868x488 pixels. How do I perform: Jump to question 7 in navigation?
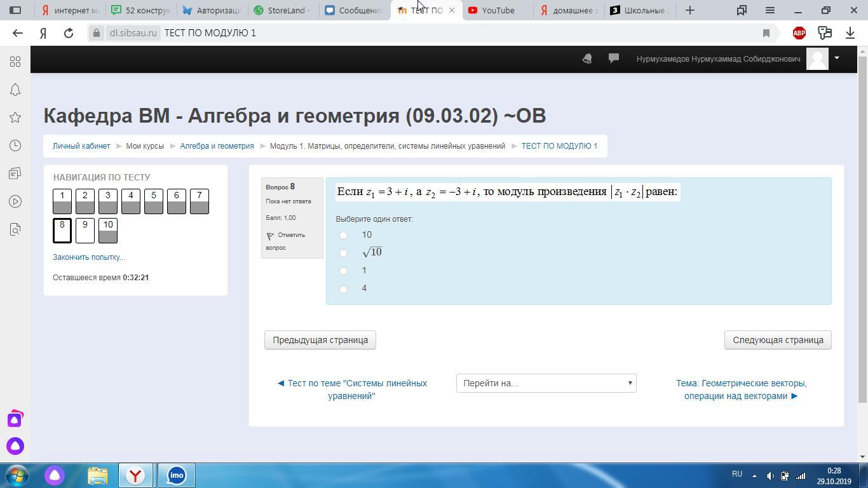[200, 201]
